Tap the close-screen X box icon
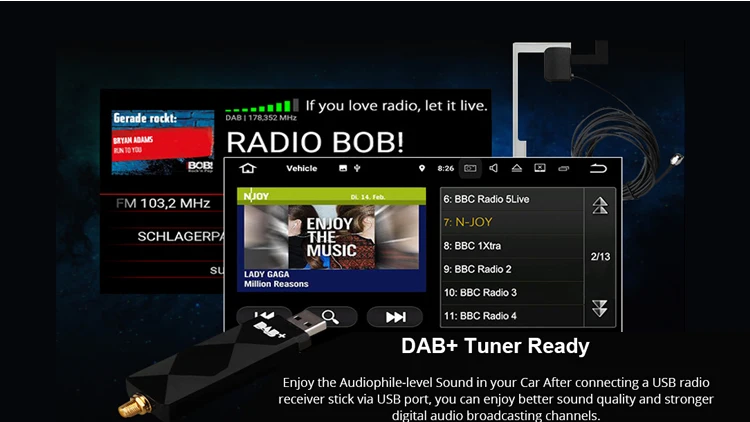750x422 pixels. tap(540, 168)
